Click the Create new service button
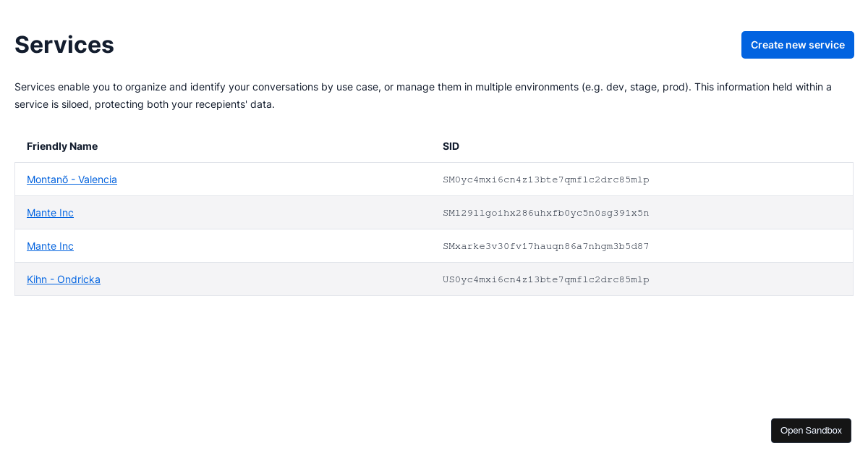868x456 pixels. pyautogui.click(x=797, y=45)
